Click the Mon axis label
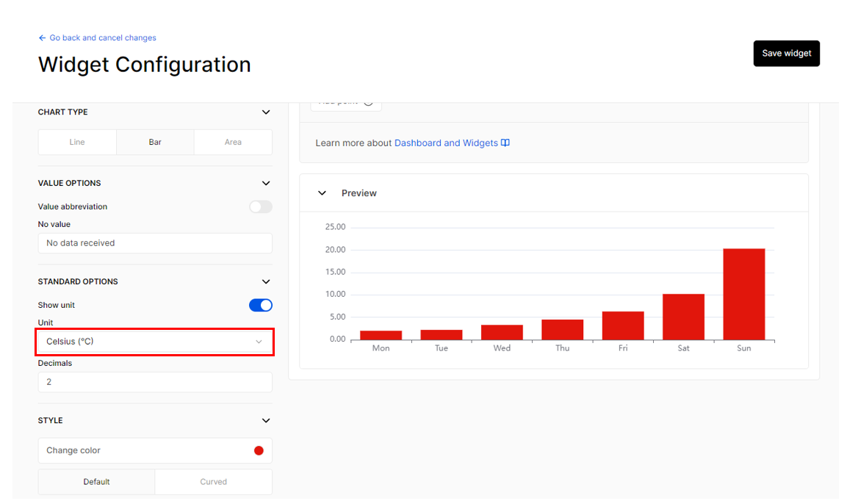The height and width of the screenshot is (504, 847). coord(381,348)
